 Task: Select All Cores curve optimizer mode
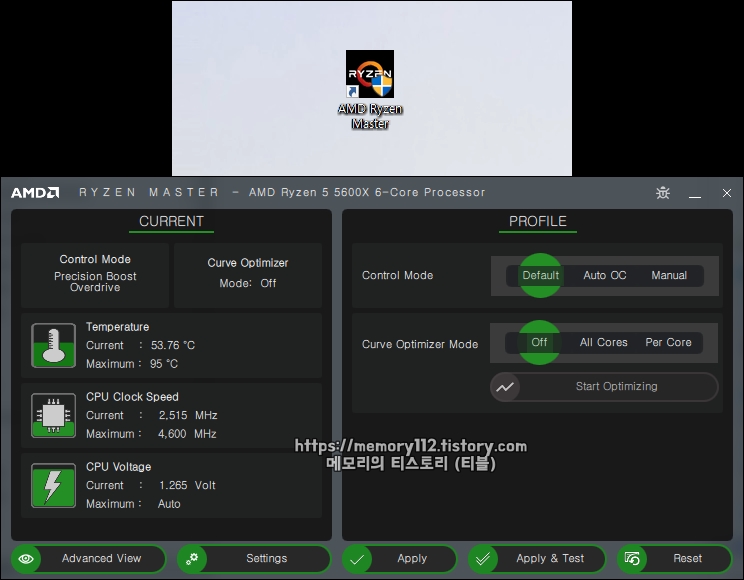(x=603, y=342)
